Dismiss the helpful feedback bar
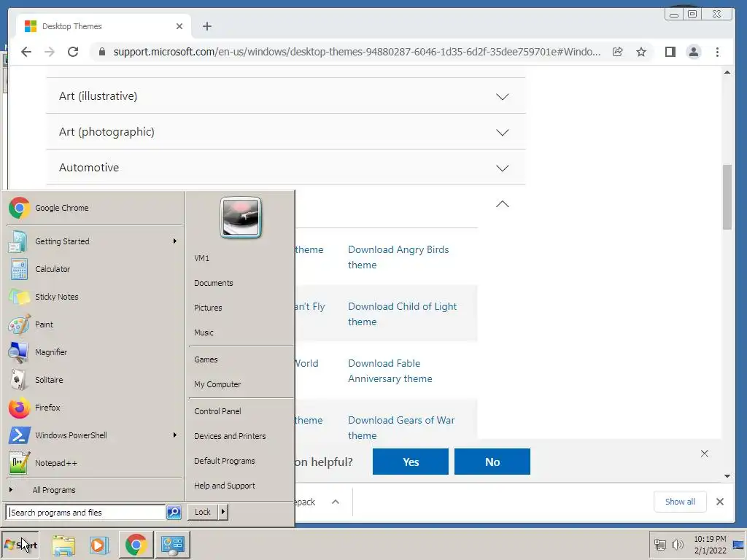This screenshot has height=560, width=747. [x=705, y=454]
